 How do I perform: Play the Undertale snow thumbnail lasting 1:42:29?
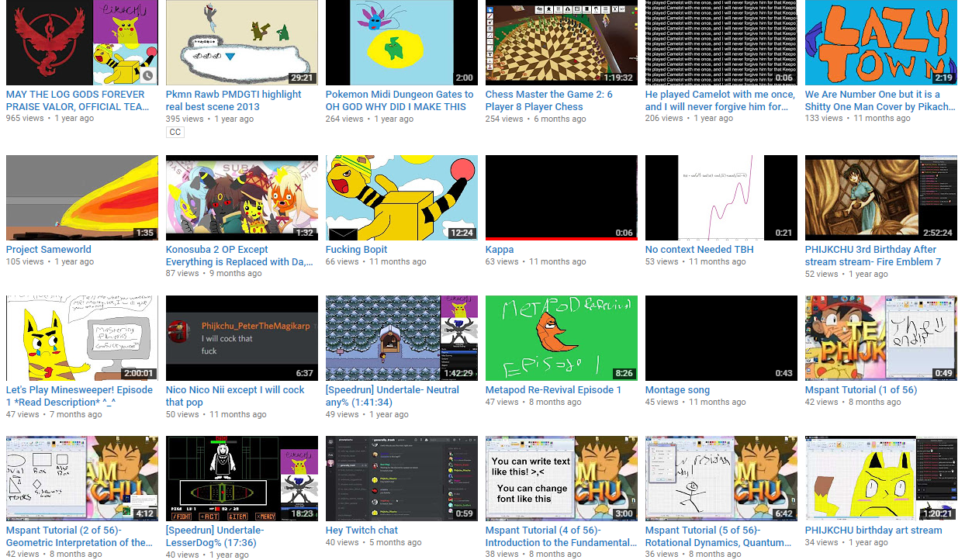(x=402, y=338)
